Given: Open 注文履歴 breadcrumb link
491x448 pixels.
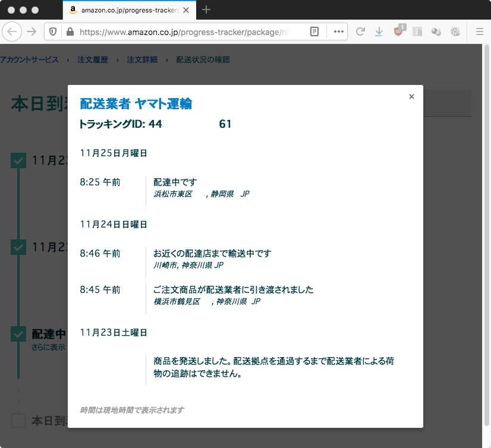Looking at the screenshot, I should click(x=93, y=60).
